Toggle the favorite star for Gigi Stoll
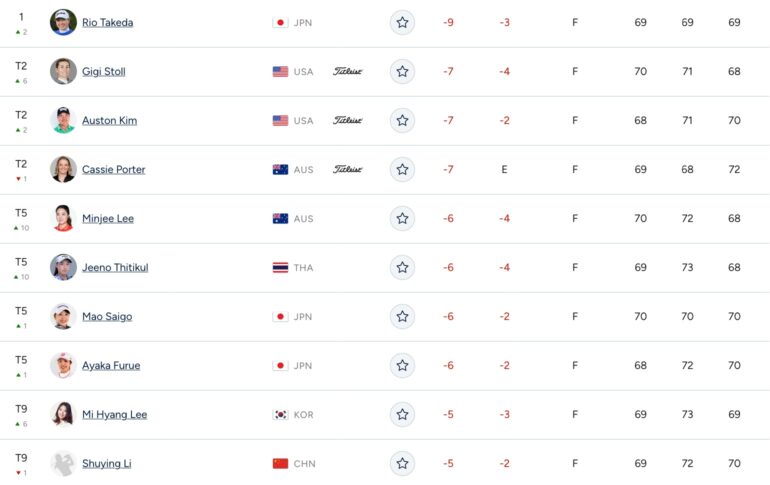 click(x=402, y=72)
